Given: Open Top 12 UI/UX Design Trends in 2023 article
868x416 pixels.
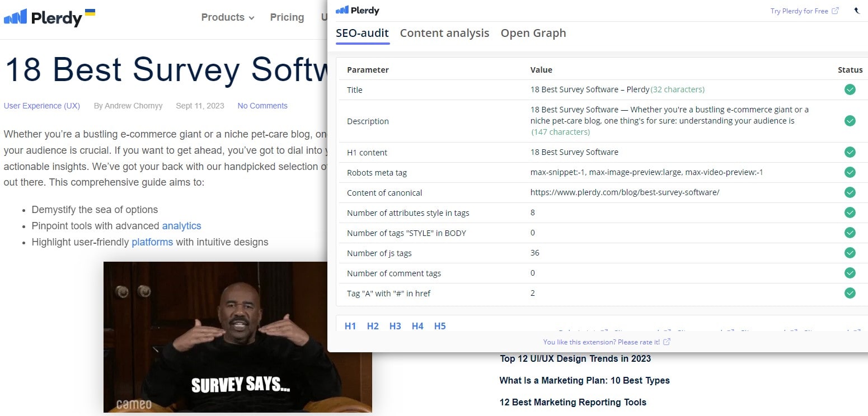Looking at the screenshot, I should tap(575, 358).
